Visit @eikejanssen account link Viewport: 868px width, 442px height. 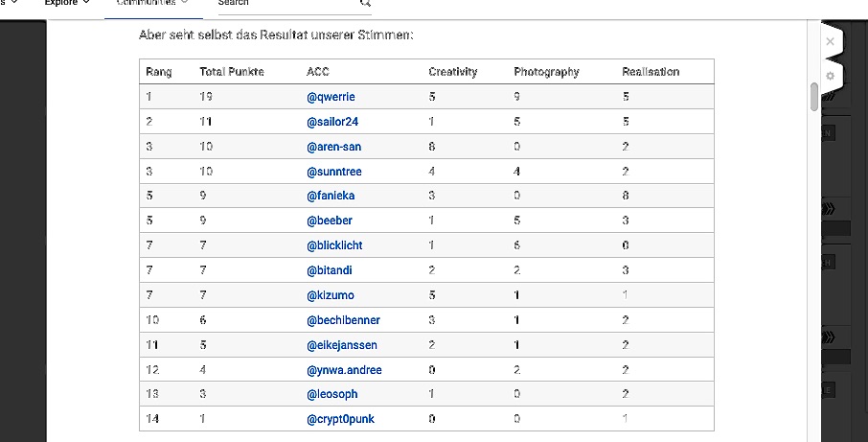pos(342,345)
